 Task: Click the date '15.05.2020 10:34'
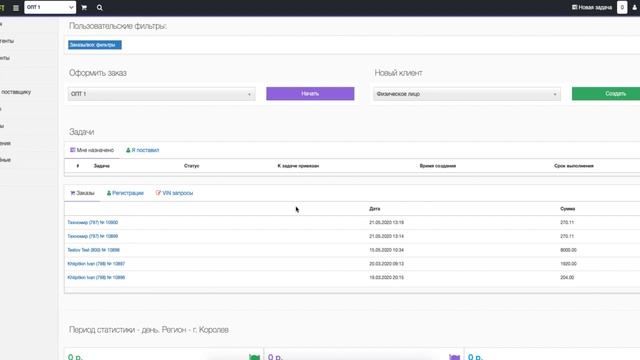point(387,250)
